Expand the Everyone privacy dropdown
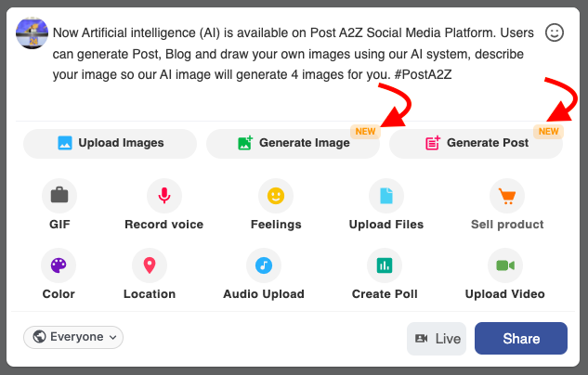Image resolution: width=588 pixels, height=375 pixels. [73, 337]
